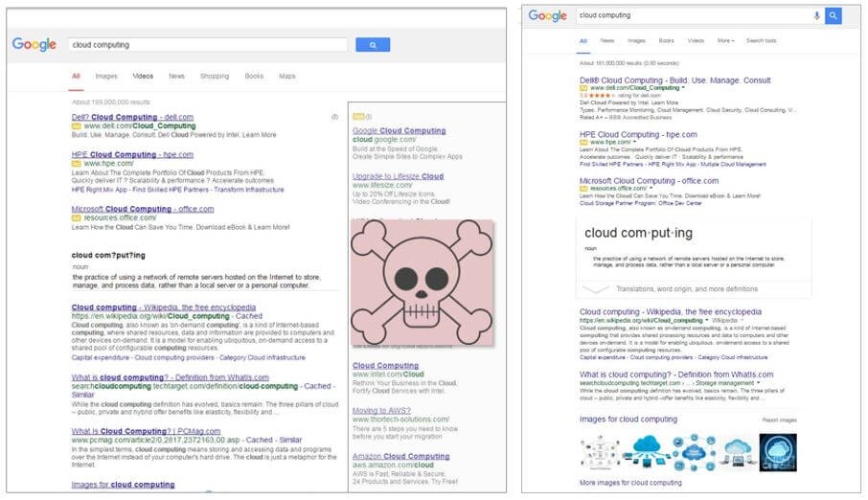This screenshot has width=868, height=500.
Task: Click 'cloud com?put?ing' definition heading
Action: pyautogui.click(x=108, y=256)
